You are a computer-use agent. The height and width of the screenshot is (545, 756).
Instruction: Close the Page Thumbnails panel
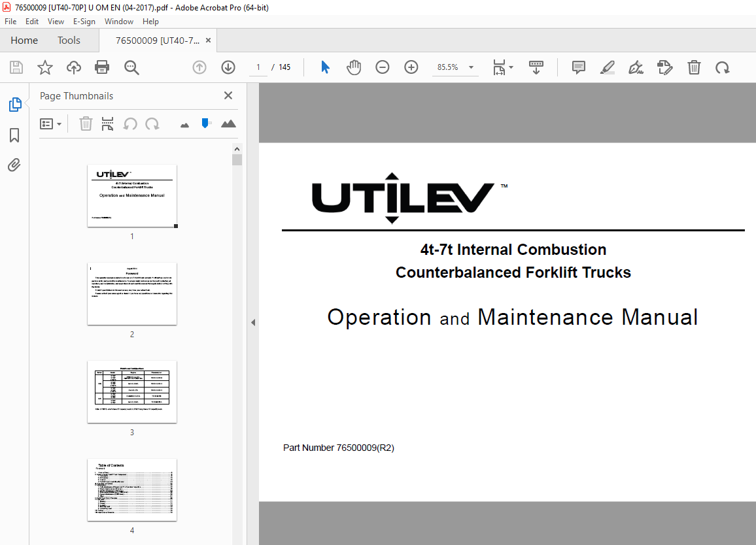[228, 95]
